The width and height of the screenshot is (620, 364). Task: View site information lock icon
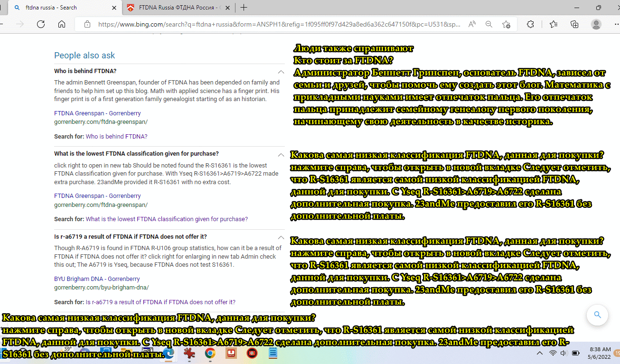(x=86, y=24)
